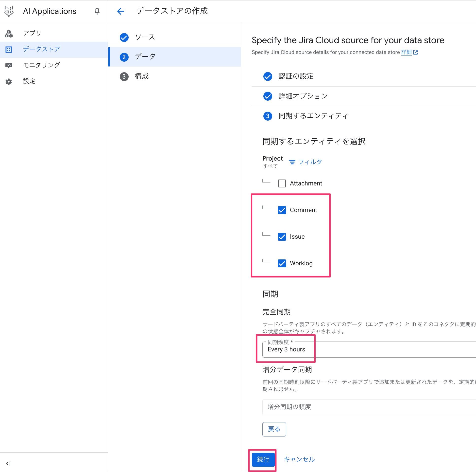Uncheck the Comment checkbox
The width and height of the screenshot is (476, 472).
(x=282, y=210)
